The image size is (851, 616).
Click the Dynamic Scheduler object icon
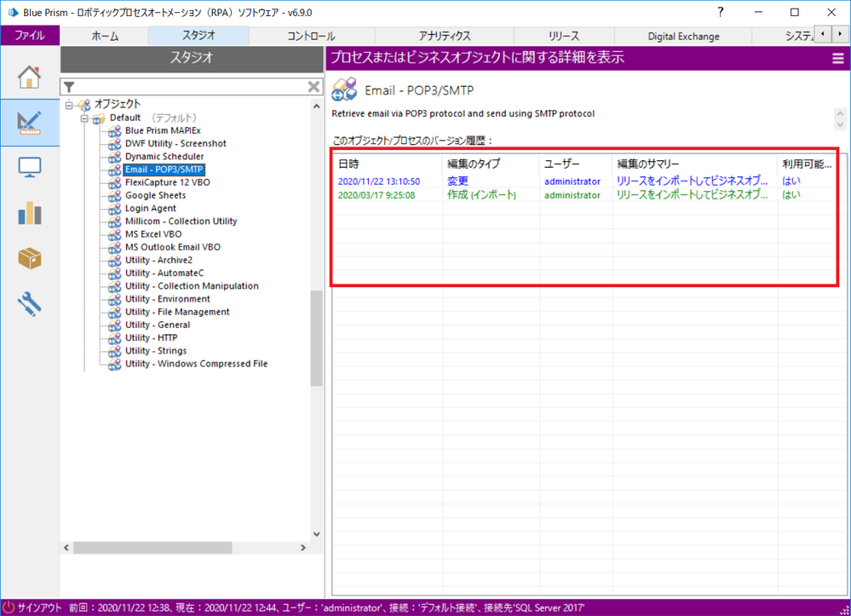coord(114,157)
